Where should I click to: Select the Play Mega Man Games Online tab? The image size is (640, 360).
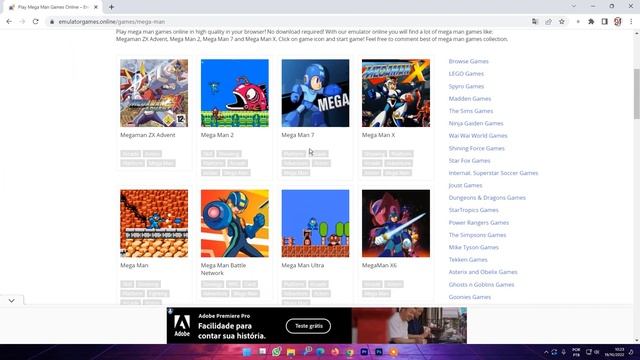pos(53,7)
